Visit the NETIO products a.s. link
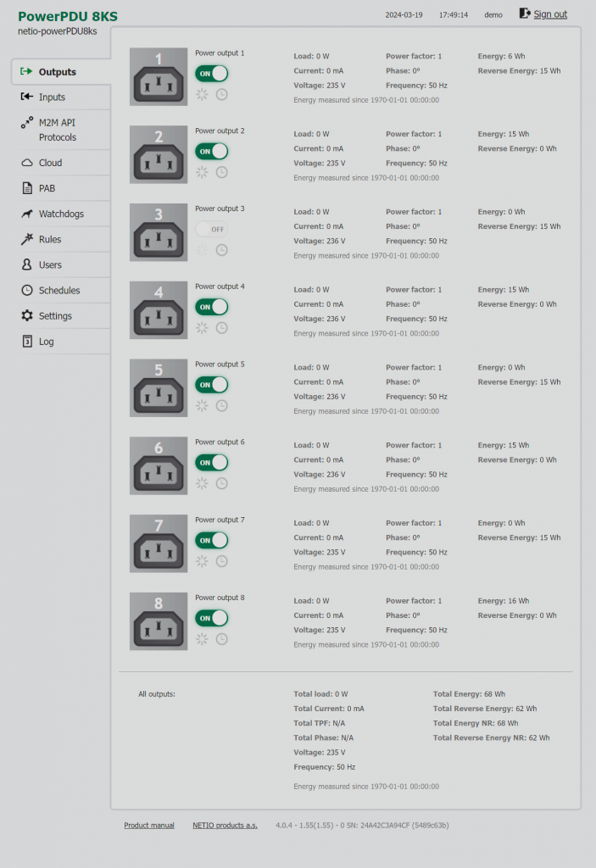This screenshot has width=596, height=868. [x=225, y=826]
